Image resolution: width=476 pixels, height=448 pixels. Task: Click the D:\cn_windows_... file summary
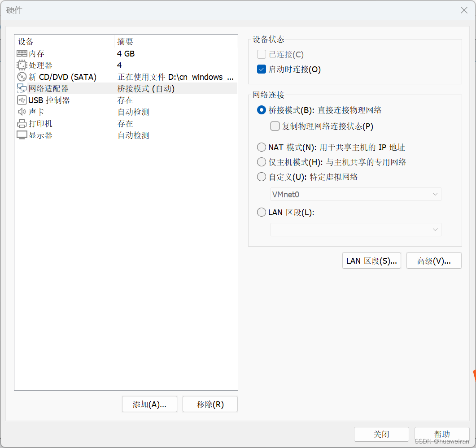point(175,77)
